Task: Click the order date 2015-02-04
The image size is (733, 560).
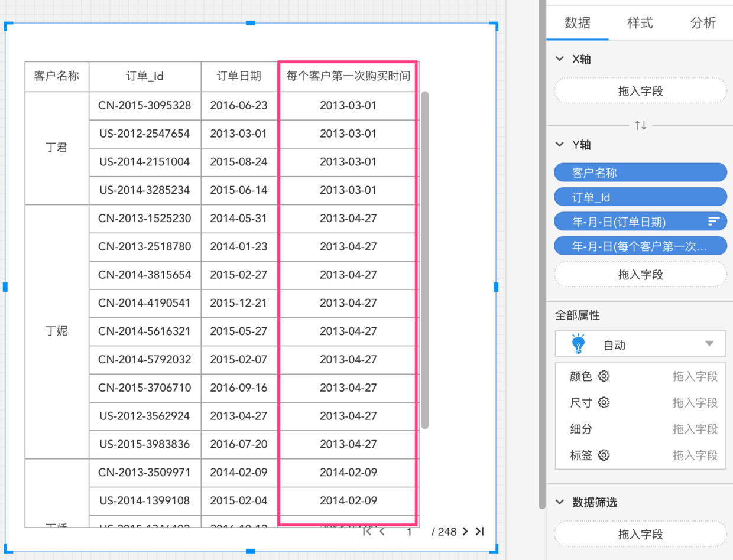Action: [x=239, y=500]
